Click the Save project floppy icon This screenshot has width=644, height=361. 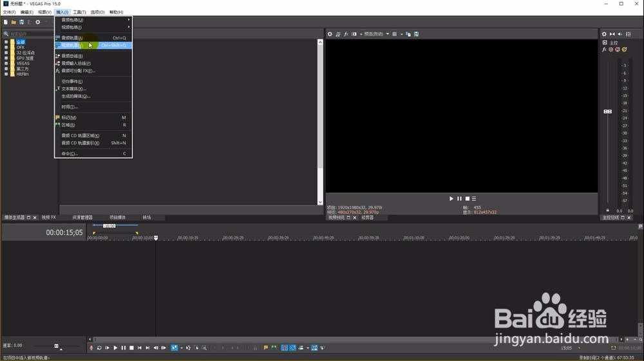(x=21, y=22)
